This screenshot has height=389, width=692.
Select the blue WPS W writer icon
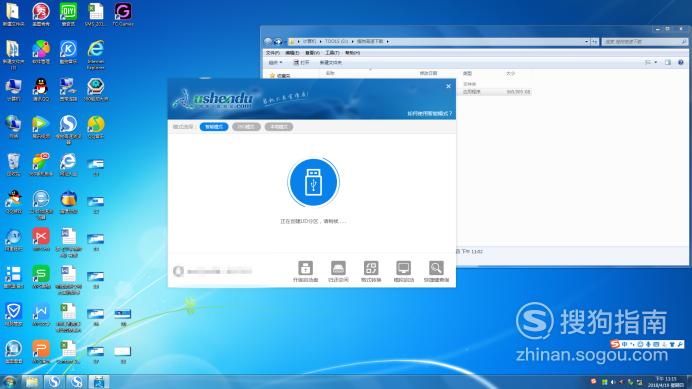[x=41, y=315]
